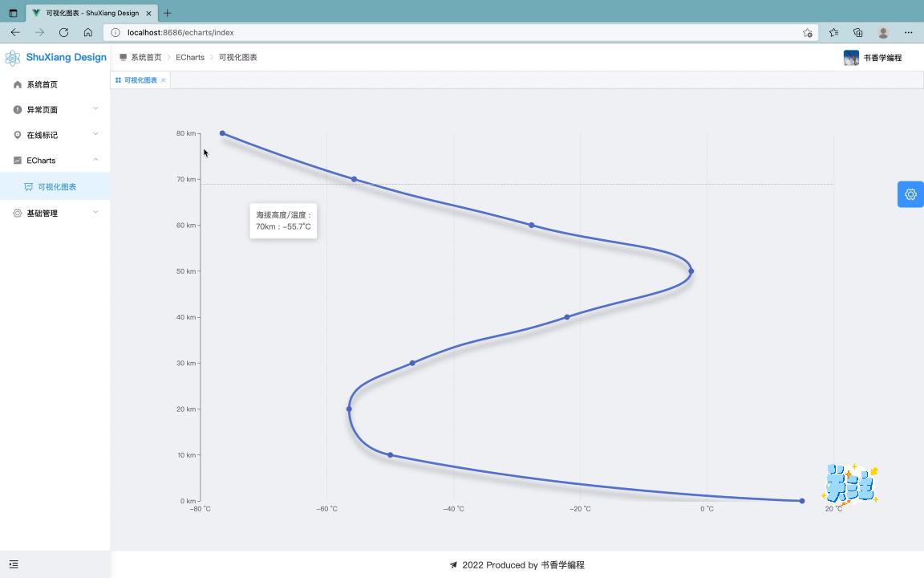924x578 pixels.
Task: Click the 可视化图表 presentation icon in sidebar
Action: tap(28, 187)
